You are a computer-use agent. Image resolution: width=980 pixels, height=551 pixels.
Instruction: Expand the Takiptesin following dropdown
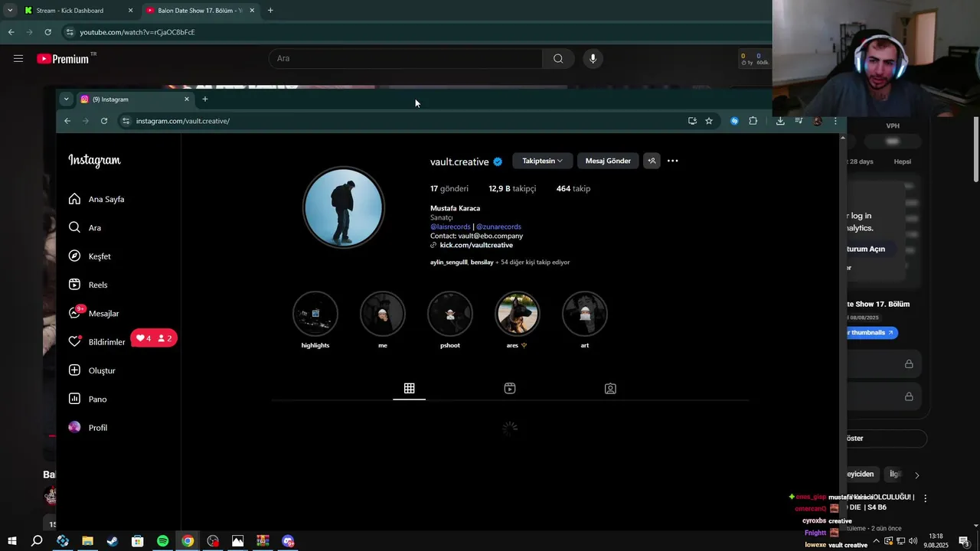pos(542,161)
